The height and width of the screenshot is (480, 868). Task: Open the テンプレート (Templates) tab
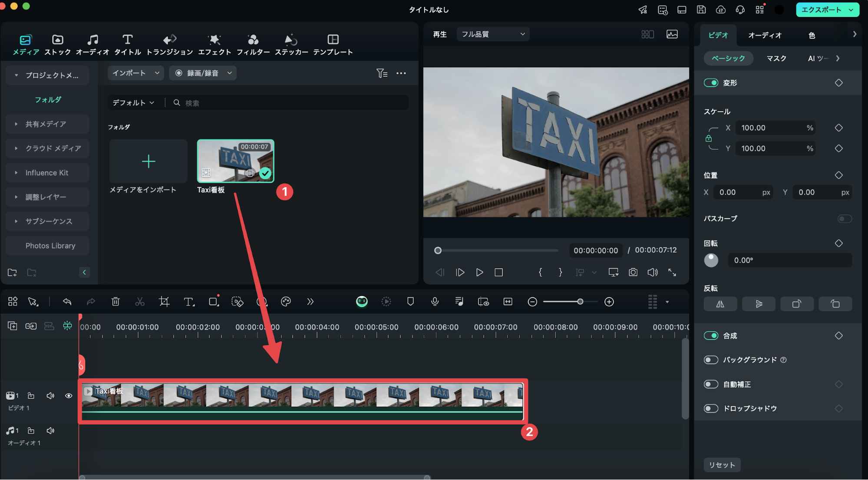(x=333, y=45)
